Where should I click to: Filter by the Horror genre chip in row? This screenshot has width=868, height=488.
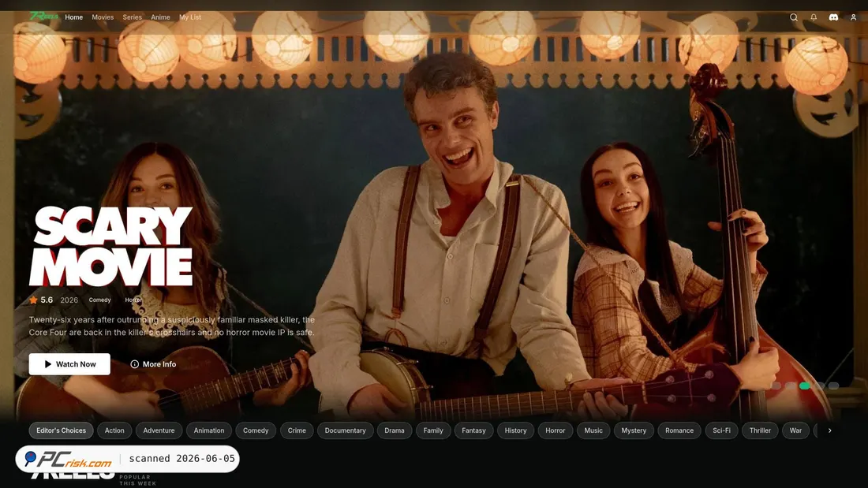pyautogui.click(x=556, y=430)
